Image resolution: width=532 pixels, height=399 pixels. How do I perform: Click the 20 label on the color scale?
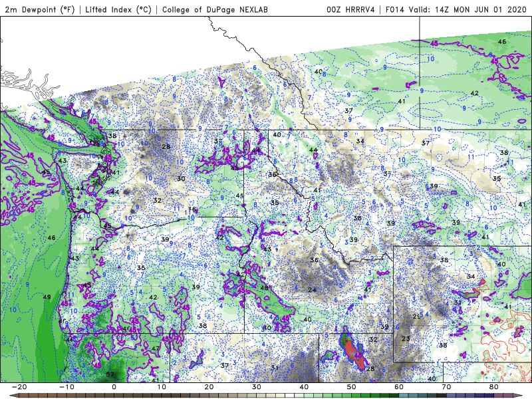[209, 387]
